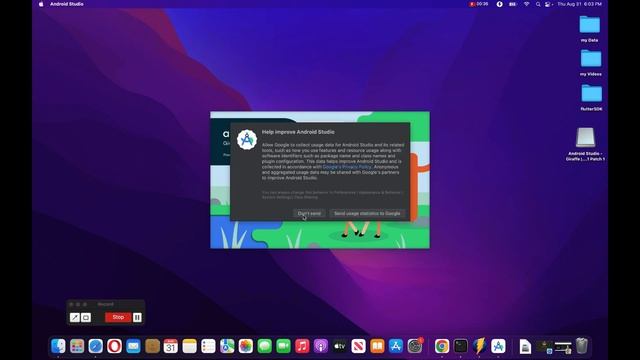Open Calendar from the Dock
The height and width of the screenshot is (360, 640).
click(171, 346)
